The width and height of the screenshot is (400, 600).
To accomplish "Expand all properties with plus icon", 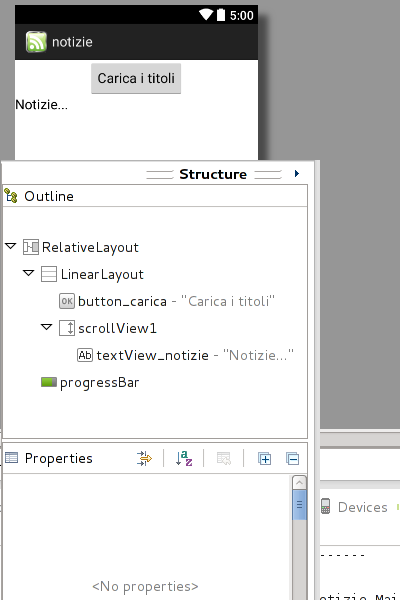I will [264, 458].
